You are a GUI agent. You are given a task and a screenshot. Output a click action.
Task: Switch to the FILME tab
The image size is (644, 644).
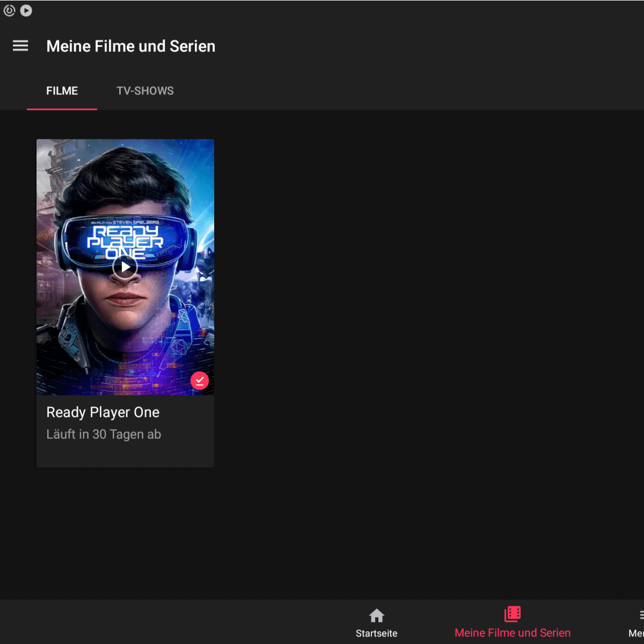62,91
